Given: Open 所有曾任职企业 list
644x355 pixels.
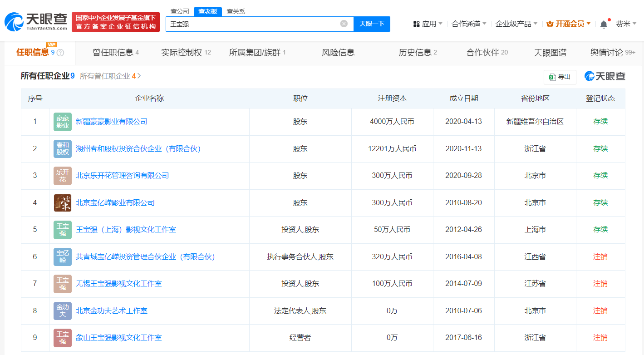Looking at the screenshot, I should [106, 77].
